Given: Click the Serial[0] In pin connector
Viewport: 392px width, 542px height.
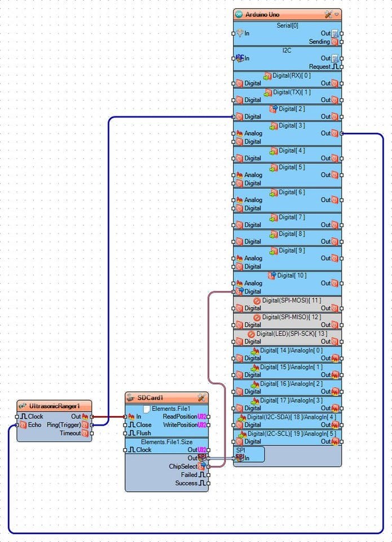Looking at the screenshot, I should (x=234, y=33).
